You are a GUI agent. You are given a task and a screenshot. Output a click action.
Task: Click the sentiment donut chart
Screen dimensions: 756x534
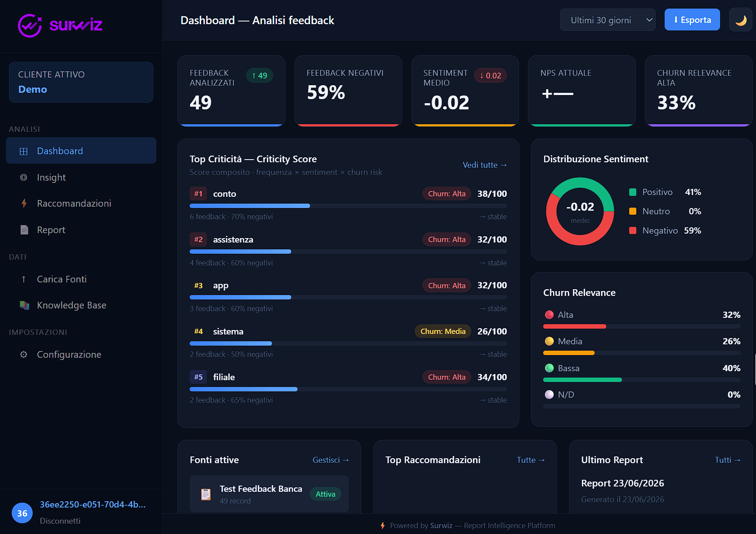tap(580, 211)
